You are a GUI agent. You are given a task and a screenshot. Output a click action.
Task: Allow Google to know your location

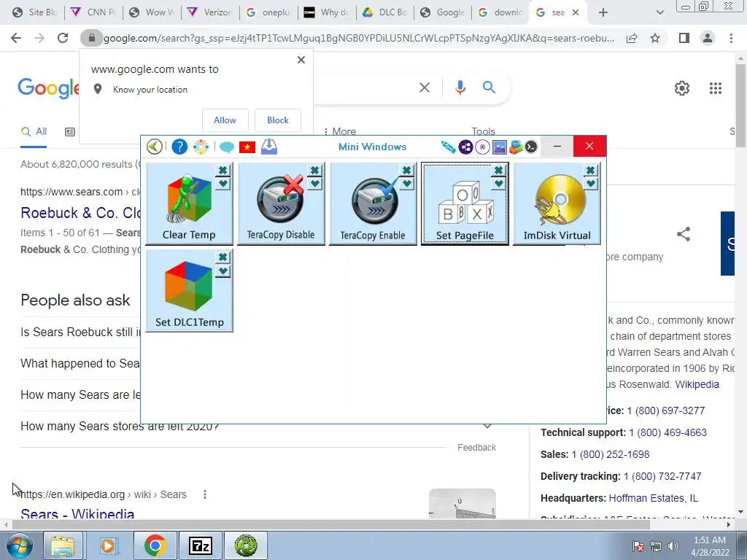tap(225, 120)
